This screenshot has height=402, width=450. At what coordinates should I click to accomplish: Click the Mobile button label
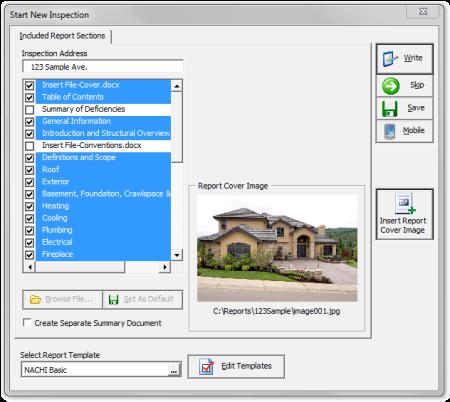click(414, 131)
